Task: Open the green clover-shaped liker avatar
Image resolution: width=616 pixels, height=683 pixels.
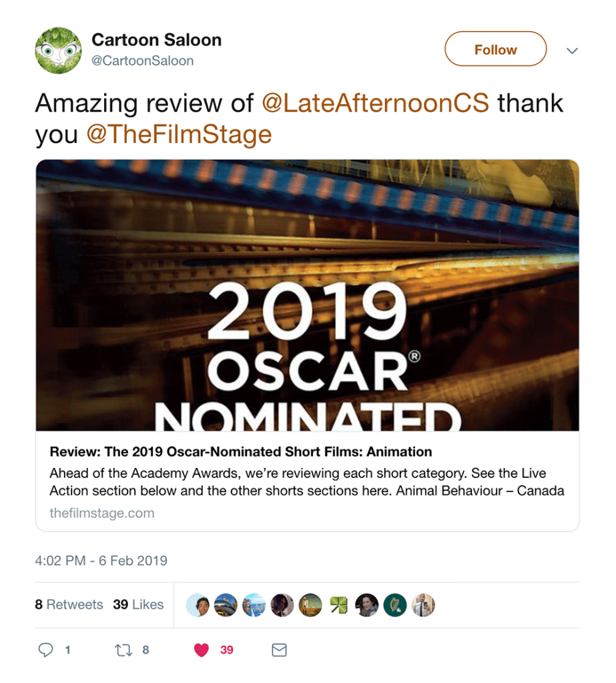Action: coord(338,605)
